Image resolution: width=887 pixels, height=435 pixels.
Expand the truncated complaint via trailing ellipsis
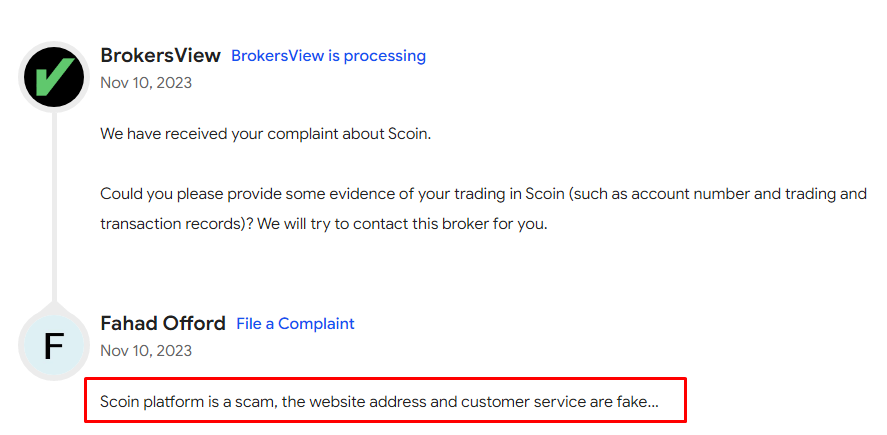click(653, 402)
